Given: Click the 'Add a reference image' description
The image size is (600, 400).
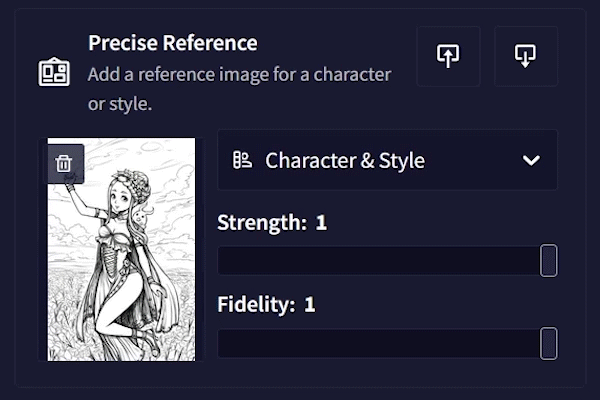Looking at the screenshot, I should tap(239, 88).
